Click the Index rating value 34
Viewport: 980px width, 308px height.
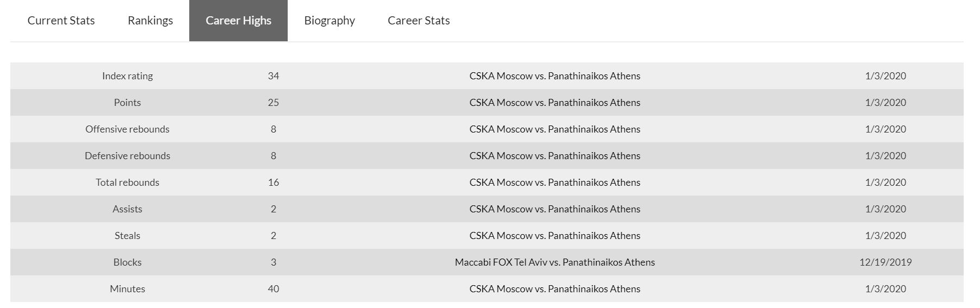273,76
